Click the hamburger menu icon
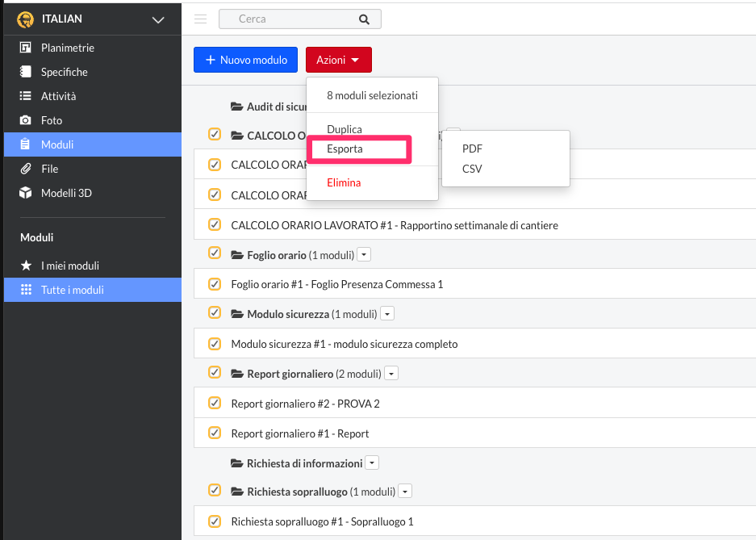This screenshot has height=540, width=756. 201,19
